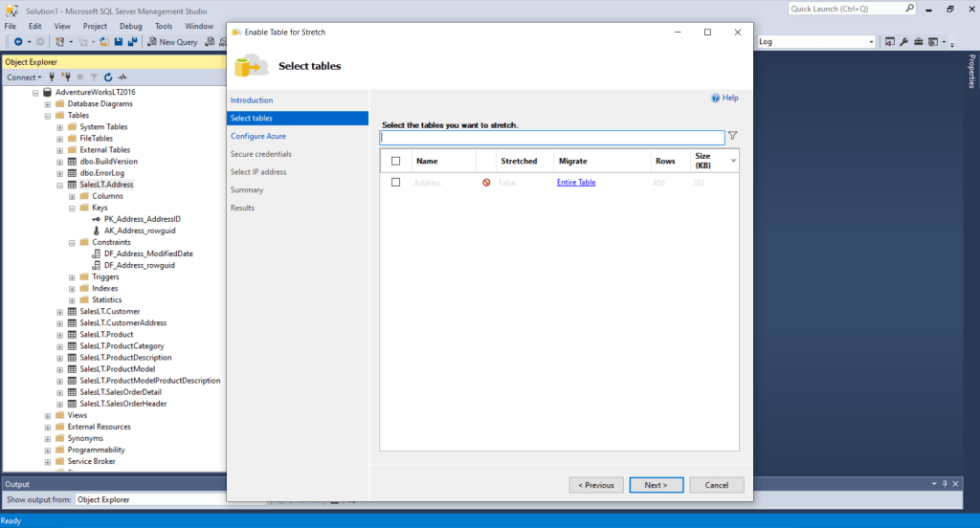
Task: Toggle the select-all checkbox in table header
Action: 396,162
